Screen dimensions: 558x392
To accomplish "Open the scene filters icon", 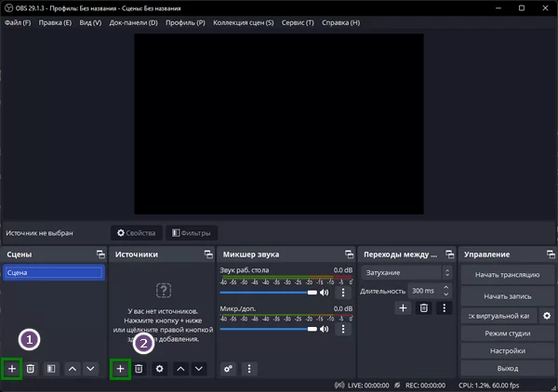I will [x=51, y=369].
